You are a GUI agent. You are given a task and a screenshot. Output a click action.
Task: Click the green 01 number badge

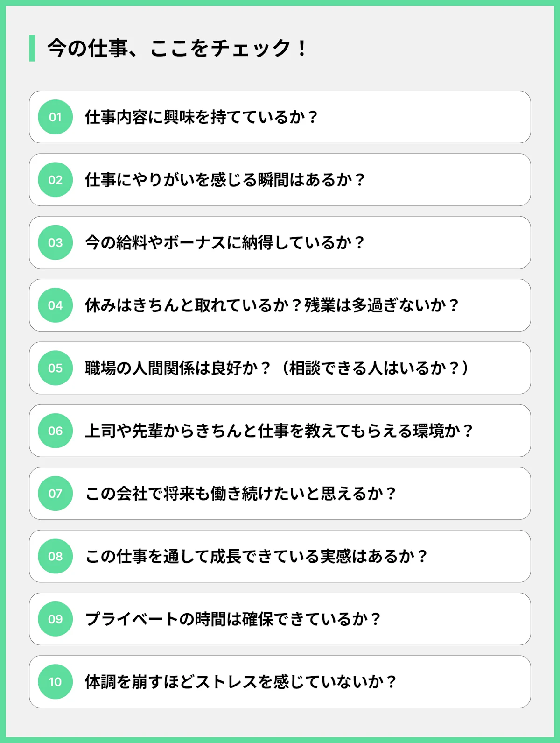55,117
